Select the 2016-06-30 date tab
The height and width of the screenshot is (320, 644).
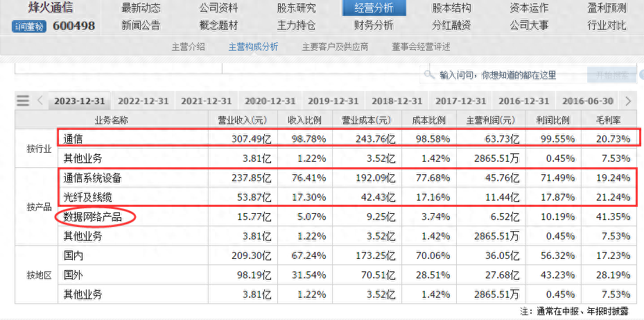pos(588,101)
